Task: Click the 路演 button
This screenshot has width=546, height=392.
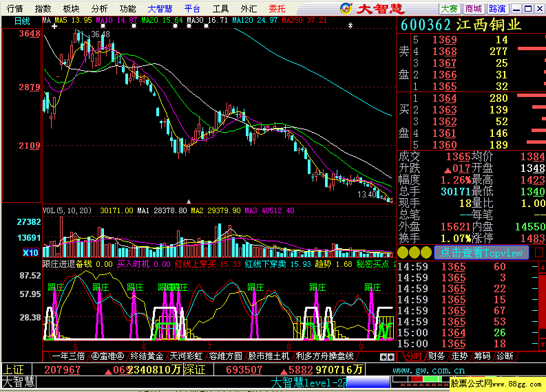Action: 498,9
